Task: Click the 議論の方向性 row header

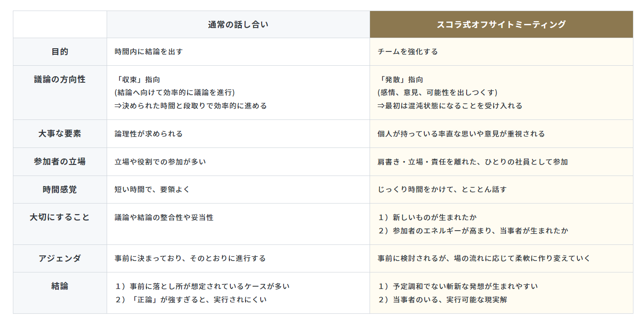Action: pyautogui.click(x=60, y=79)
